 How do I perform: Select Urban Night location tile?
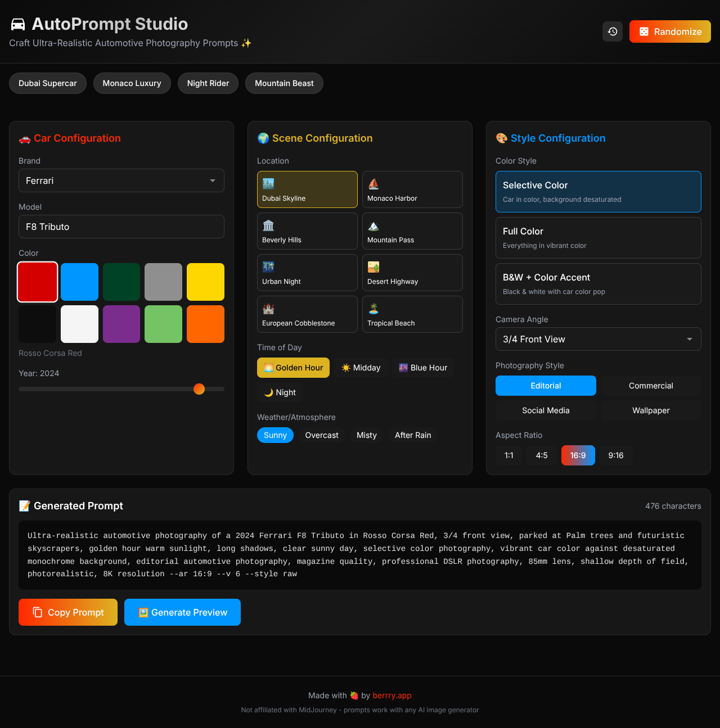(307, 273)
